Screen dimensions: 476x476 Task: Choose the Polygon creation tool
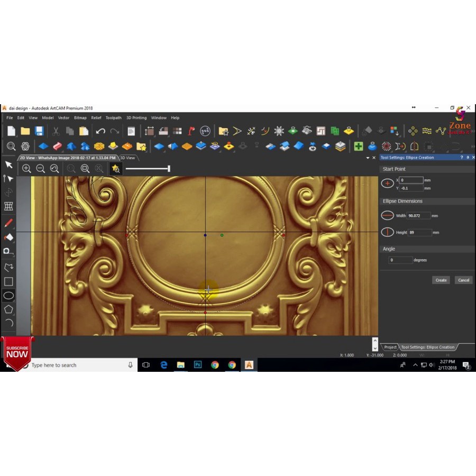[x=8, y=309]
